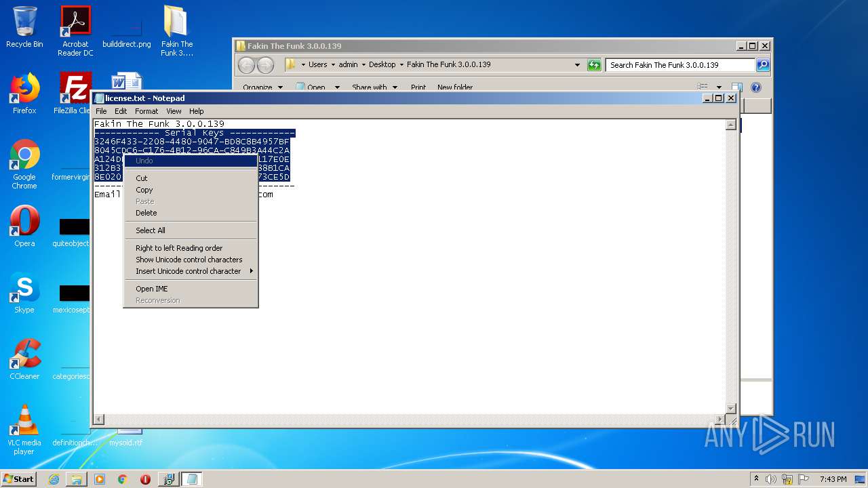This screenshot has width=868, height=488.
Task: Click Explorer refresh address button
Action: 594,65
